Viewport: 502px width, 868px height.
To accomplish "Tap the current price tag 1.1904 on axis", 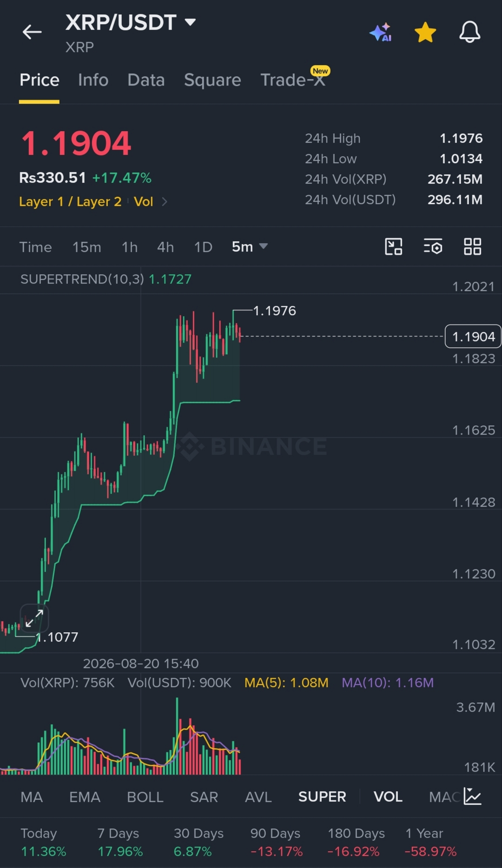I will click(x=473, y=336).
